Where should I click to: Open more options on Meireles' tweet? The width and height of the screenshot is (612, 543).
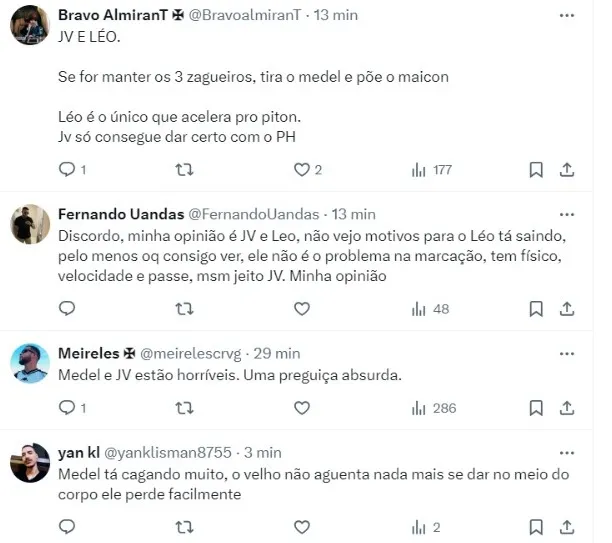click(x=567, y=353)
